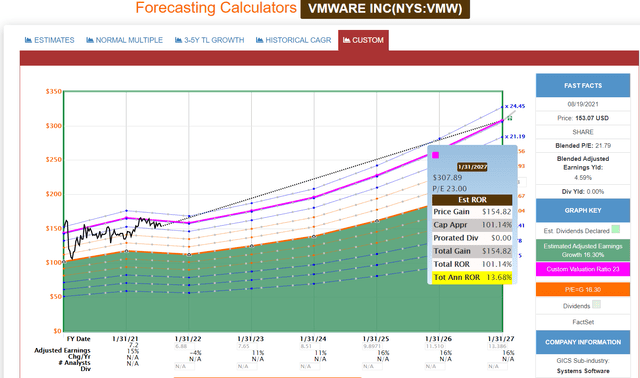Screen dimensions: 640x378
Task: Click the $350 y-axis label
Action: coord(53,91)
